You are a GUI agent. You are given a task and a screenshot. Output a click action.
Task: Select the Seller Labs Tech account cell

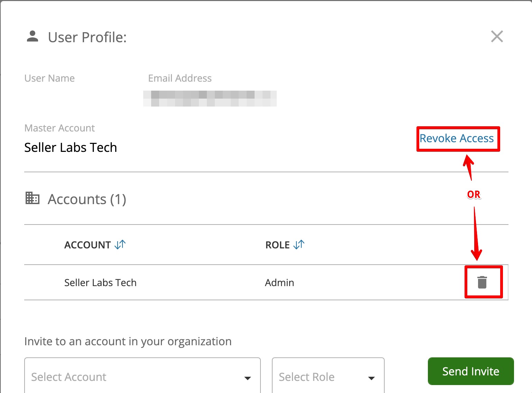pyautogui.click(x=100, y=283)
